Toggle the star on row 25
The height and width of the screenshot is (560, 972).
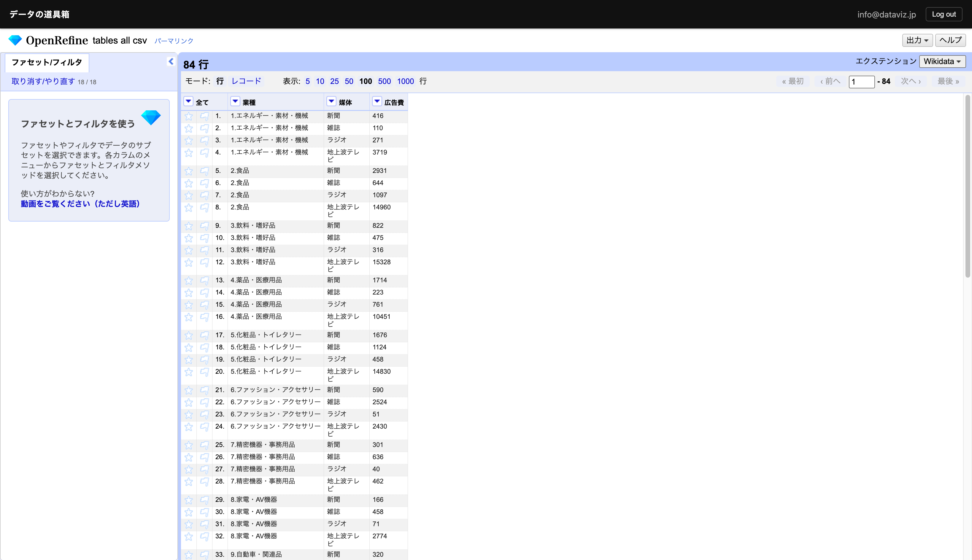point(188,445)
